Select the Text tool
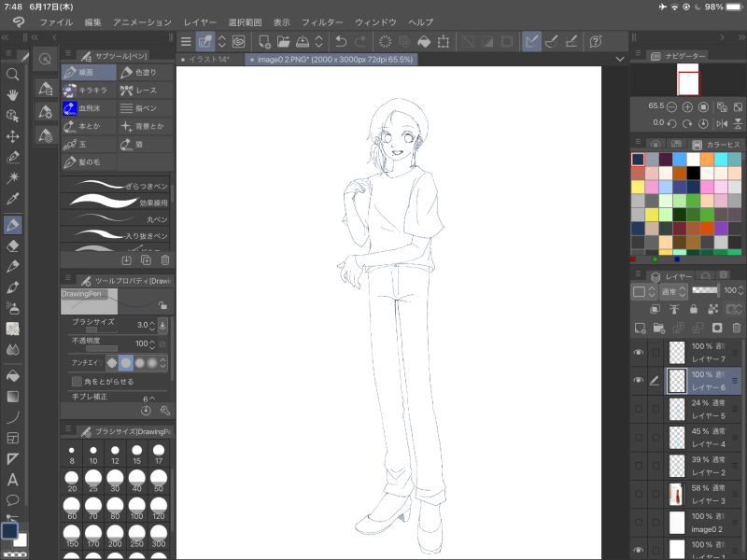This screenshot has height=560, width=747. coord(13,480)
